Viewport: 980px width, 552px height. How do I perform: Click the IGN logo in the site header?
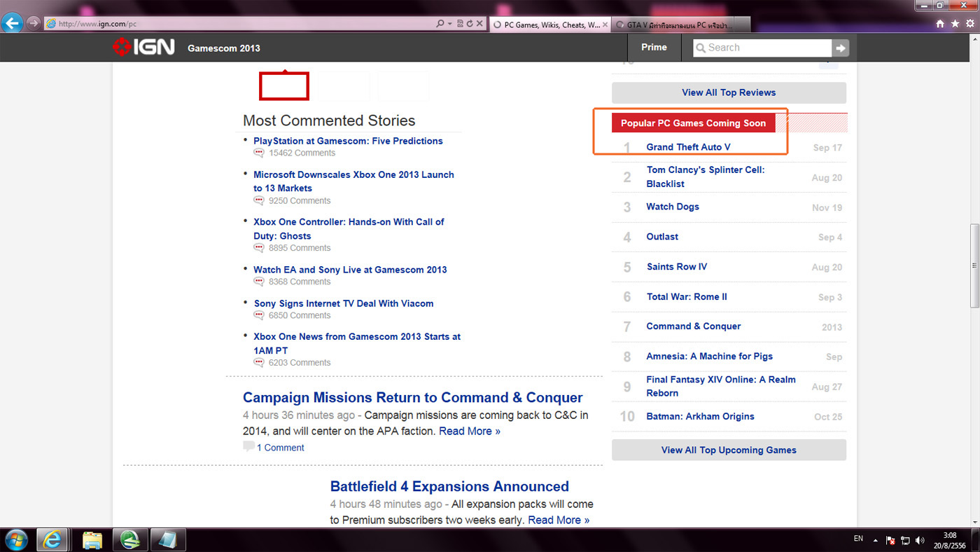pyautogui.click(x=143, y=48)
